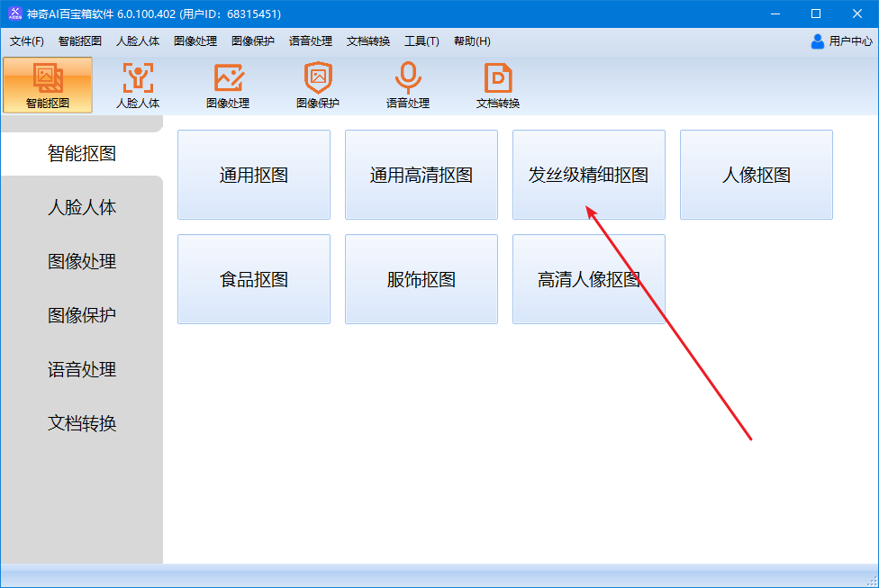Switch to 文档转换 in the left sidebar
Image resolution: width=879 pixels, height=588 pixels.
tap(82, 423)
